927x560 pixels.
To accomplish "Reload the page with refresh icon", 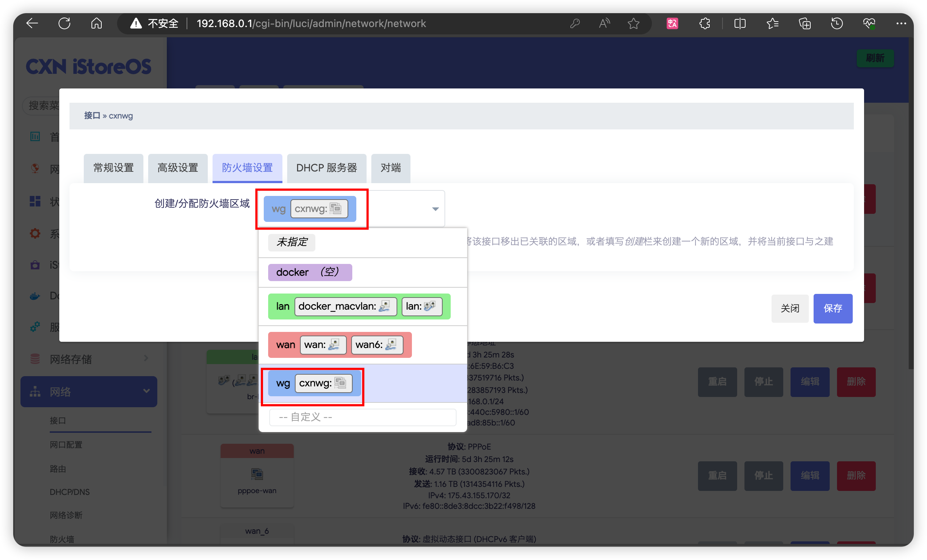I will click(x=64, y=23).
